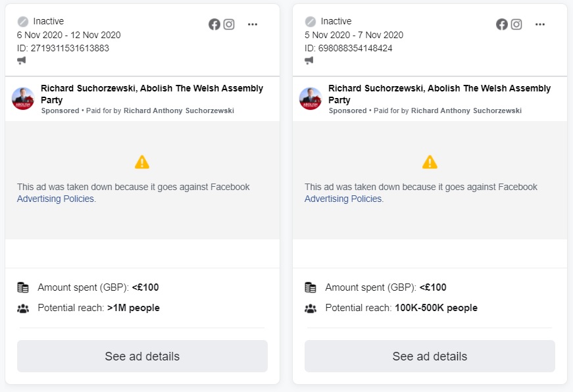Click the Inactive status icon on the right card
Image resolution: width=573 pixels, height=392 pixels.
pyautogui.click(x=311, y=22)
